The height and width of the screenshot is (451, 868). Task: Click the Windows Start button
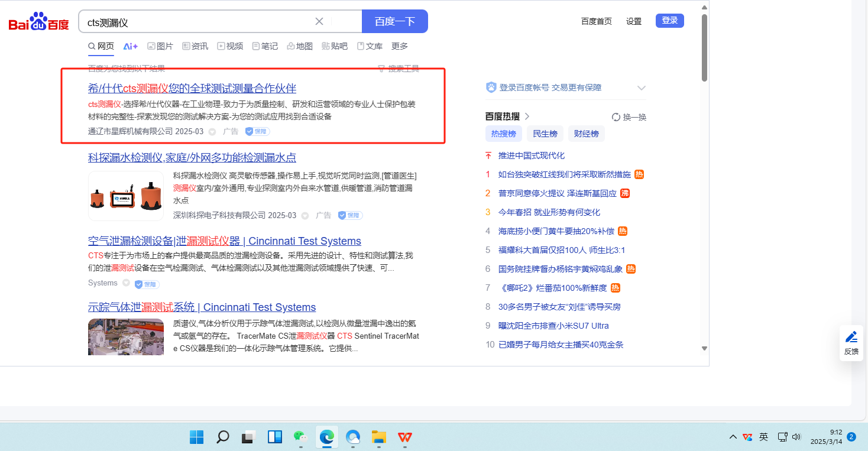pos(196,437)
